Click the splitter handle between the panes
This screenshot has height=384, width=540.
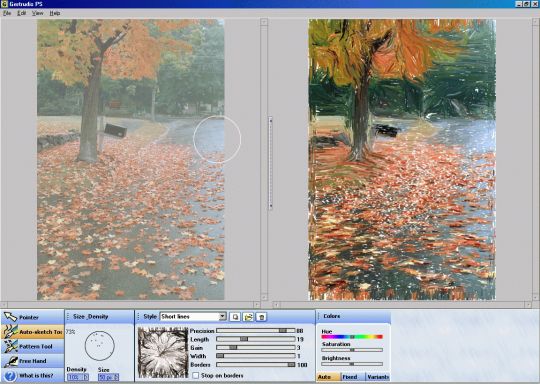tap(270, 163)
